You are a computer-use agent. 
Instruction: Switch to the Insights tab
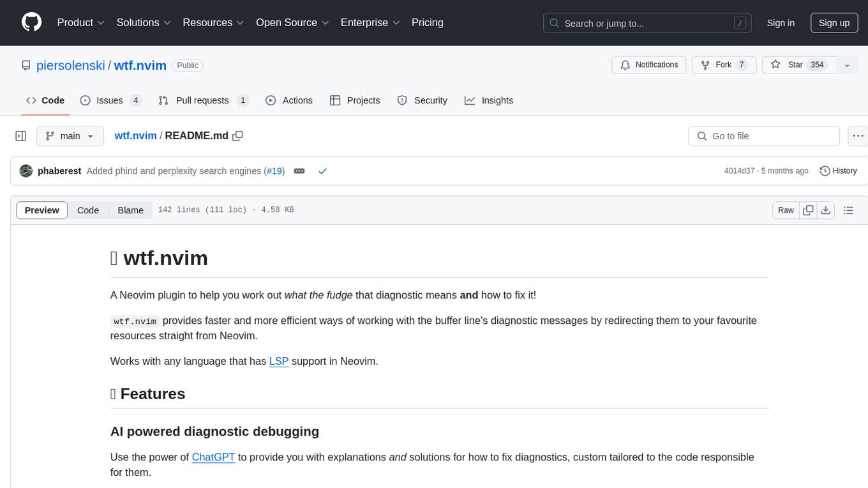click(x=489, y=100)
